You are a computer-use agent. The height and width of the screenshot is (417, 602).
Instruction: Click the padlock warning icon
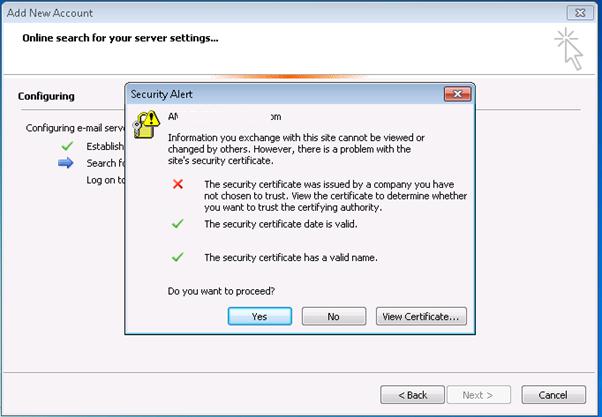click(x=147, y=123)
